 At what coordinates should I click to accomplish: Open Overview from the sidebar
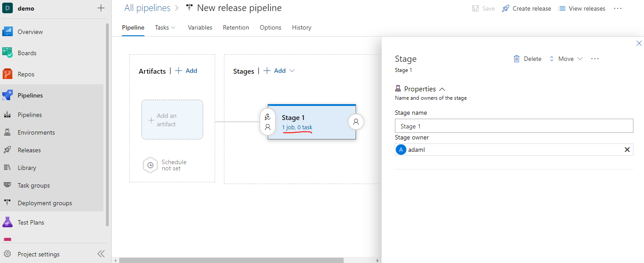(x=30, y=32)
